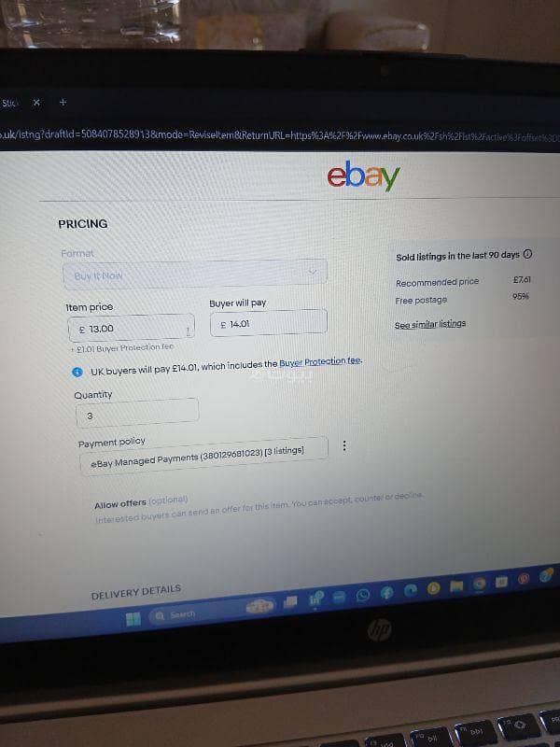Open a new browser tab
Viewport: 560px width, 747px height.
pyautogui.click(x=63, y=102)
